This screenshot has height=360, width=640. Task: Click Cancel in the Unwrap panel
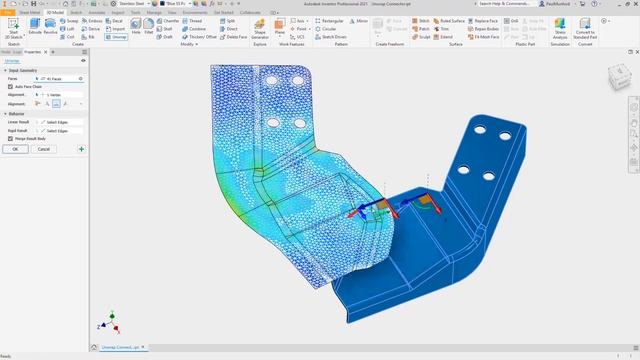44,149
